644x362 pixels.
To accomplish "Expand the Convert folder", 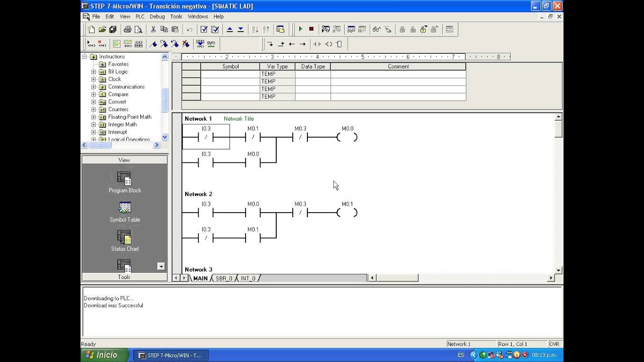I will click(x=94, y=102).
